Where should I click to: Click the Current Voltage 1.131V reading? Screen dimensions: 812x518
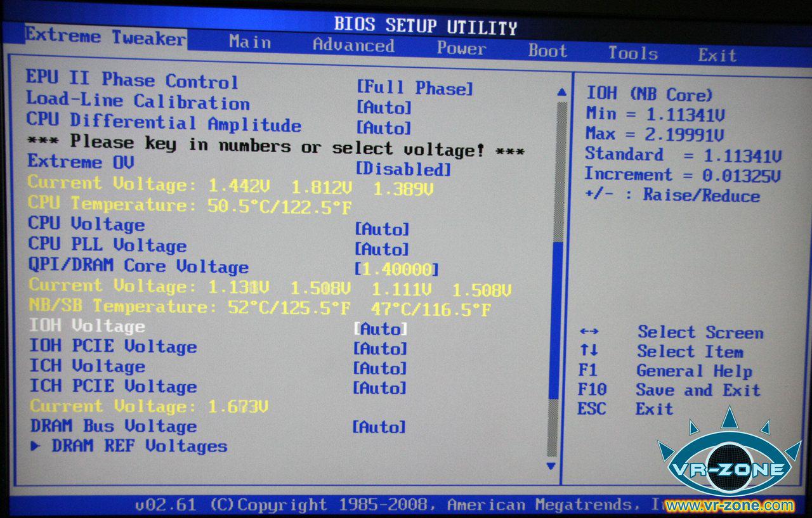(x=270, y=288)
